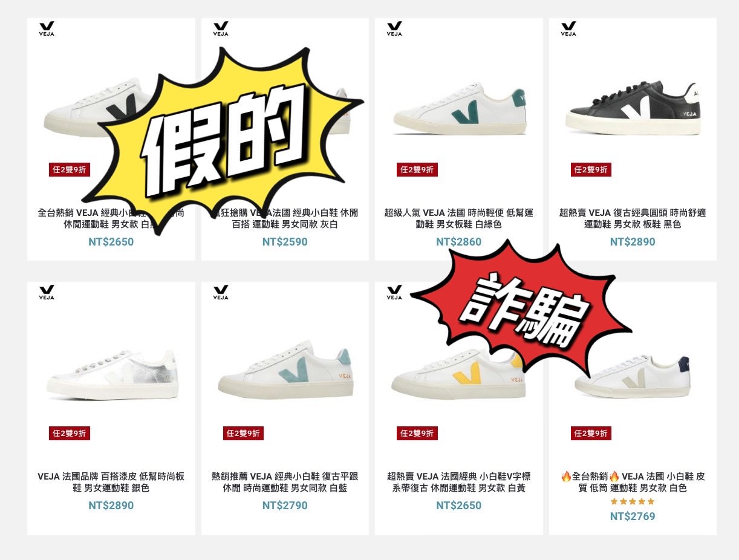This screenshot has width=739, height=560.
Task: Click the yellow 假的 burst sticker
Action: point(229,140)
